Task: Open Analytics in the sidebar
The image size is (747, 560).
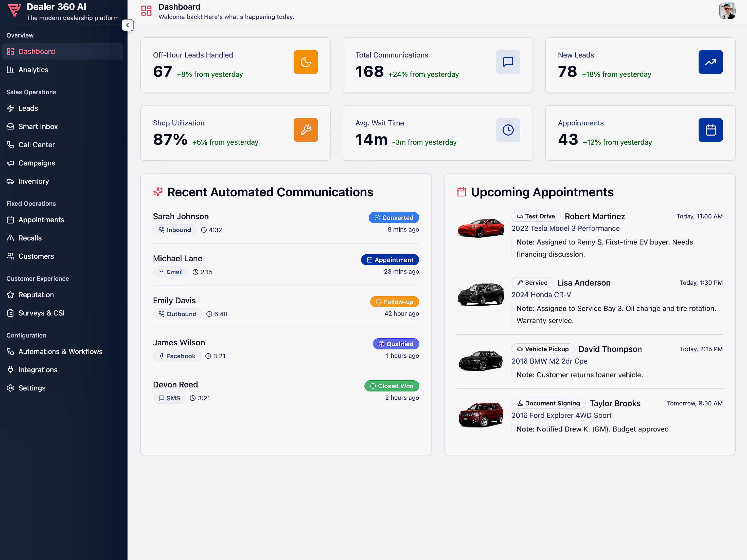Action: coord(33,70)
